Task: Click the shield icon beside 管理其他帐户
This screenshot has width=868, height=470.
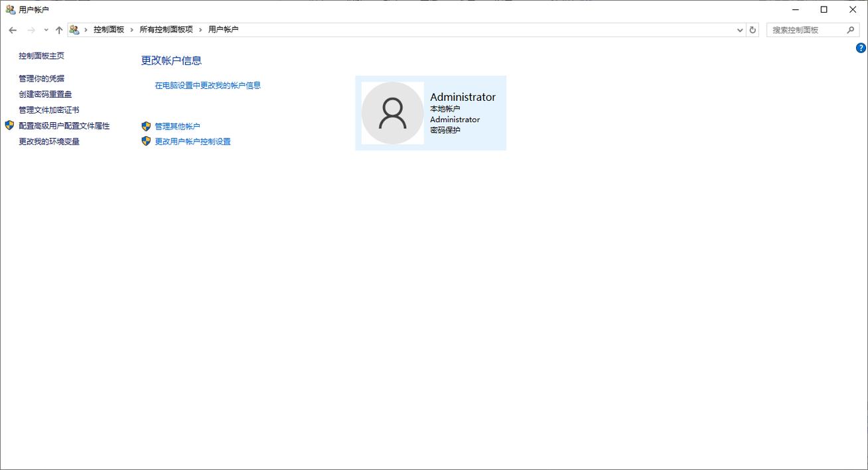Action: (x=146, y=126)
